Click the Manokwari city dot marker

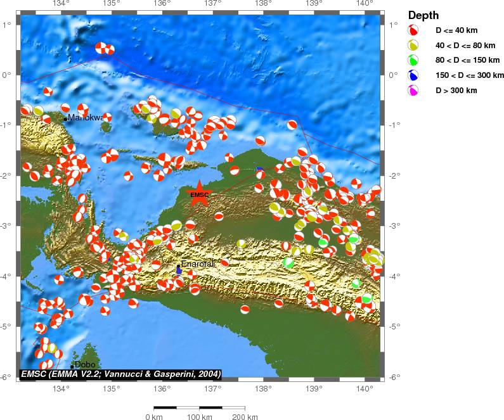pyautogui.click(x=65, y=118)
